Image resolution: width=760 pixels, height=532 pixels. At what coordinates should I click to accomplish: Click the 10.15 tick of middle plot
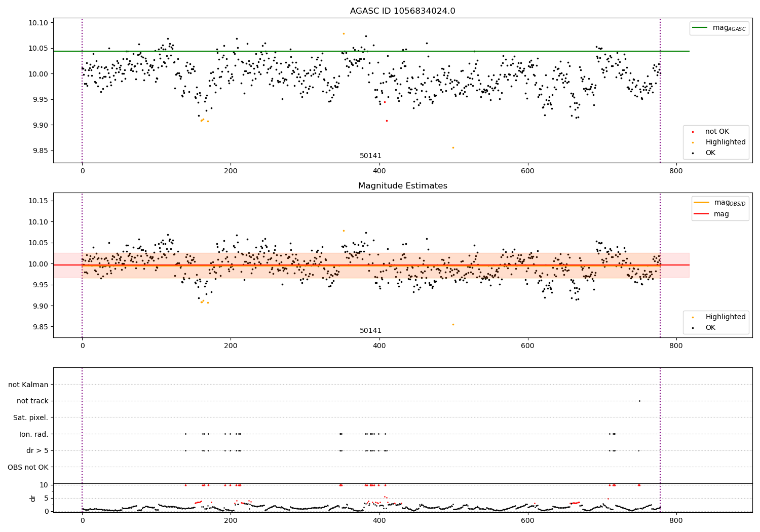coord(37,201)
